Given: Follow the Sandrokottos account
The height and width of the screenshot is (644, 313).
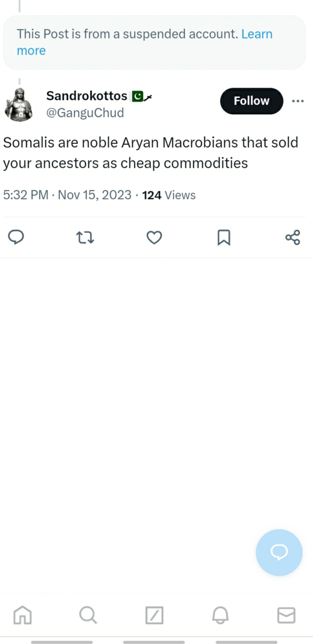Looking at the screenshot, I should point(252,101).
